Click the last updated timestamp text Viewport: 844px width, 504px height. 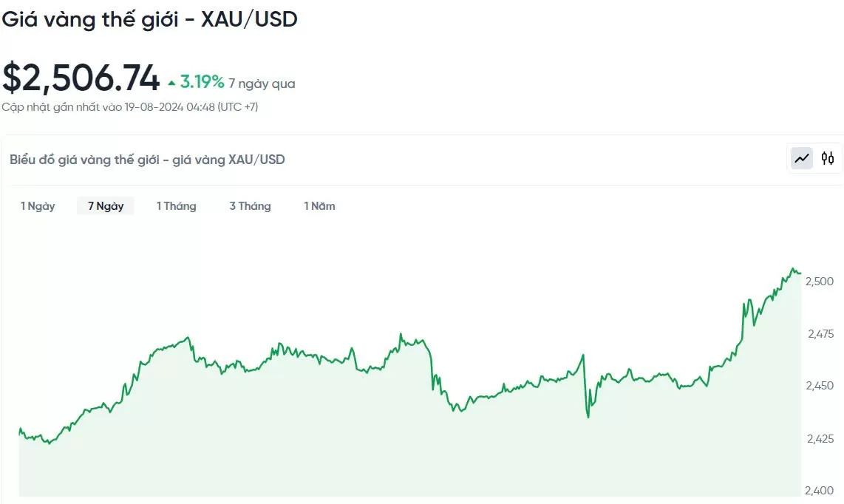[129, 107]
